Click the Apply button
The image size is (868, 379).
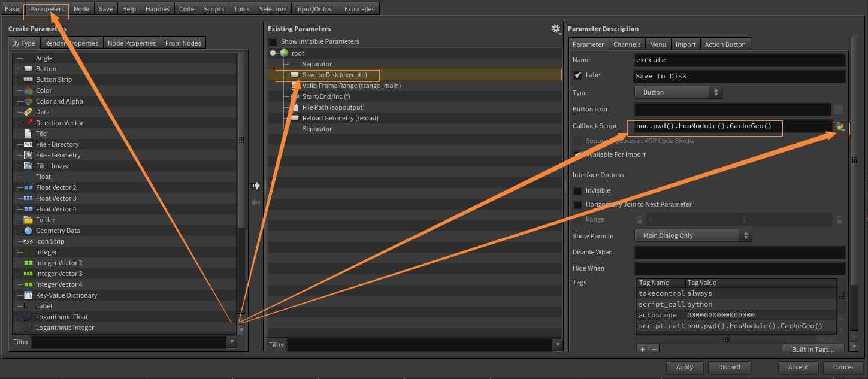(684, 367)
